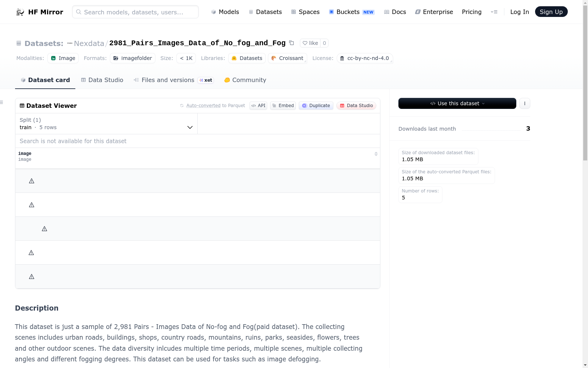Focus the search models, datasets, users field
588x368 pixels.
[x=135, y=12]
